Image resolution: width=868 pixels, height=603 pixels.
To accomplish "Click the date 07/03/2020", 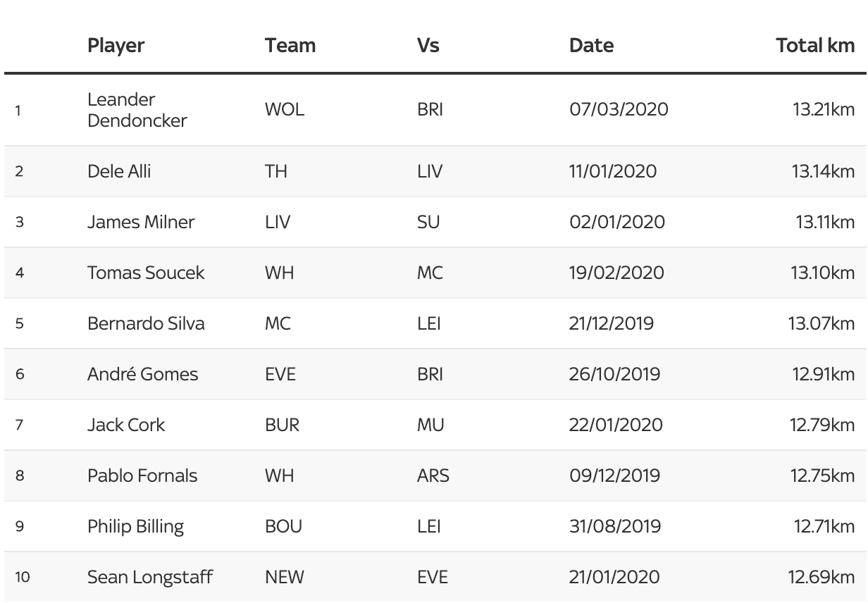I will [x=619, y=110].
